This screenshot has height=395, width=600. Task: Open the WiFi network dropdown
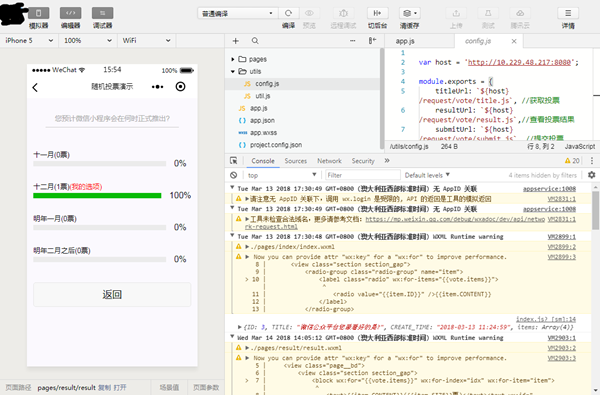click(146, 41)
